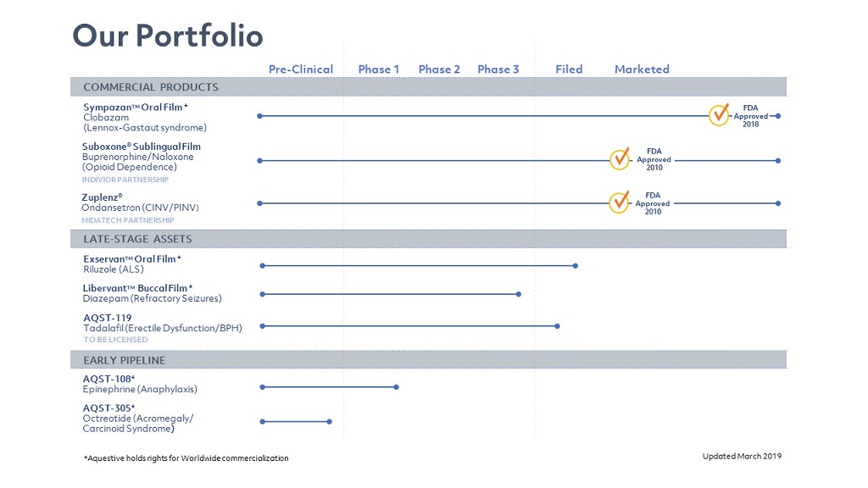Click the Our Portfolio title

(x=168, y=36)
